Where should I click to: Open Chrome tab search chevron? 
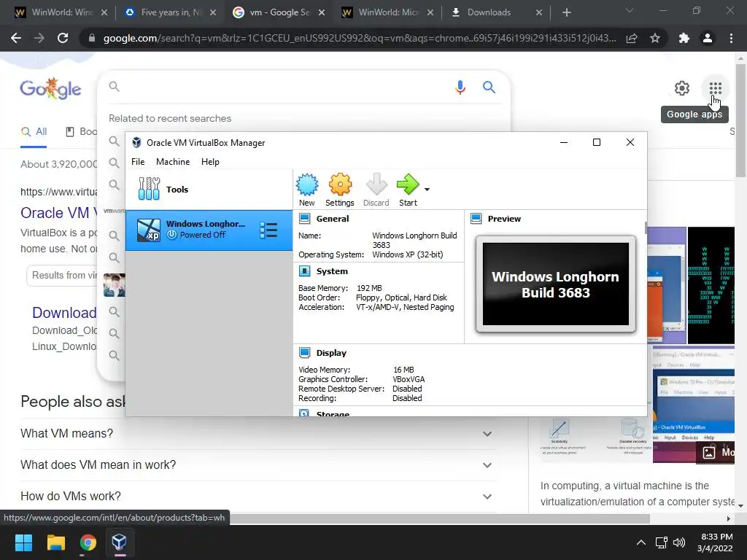[x=630, y=10]
